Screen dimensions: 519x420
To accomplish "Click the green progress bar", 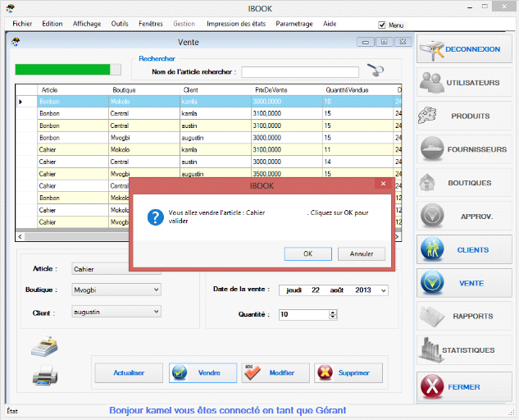I will pos(62,70).
